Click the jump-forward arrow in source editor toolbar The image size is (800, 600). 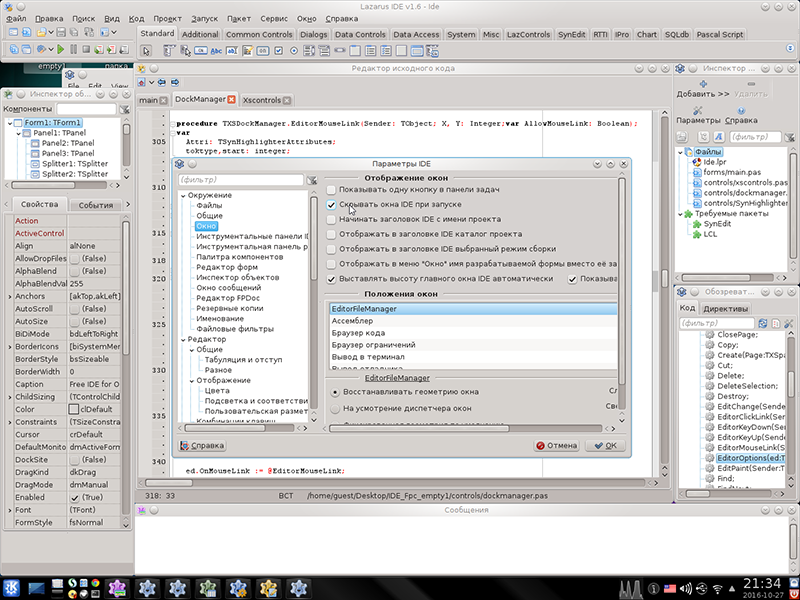[175, 82]
